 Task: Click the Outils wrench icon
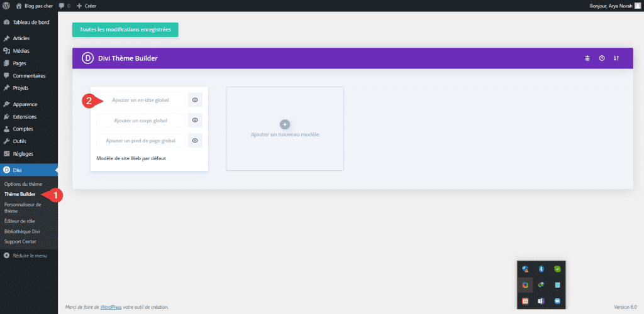coord(6,141)
